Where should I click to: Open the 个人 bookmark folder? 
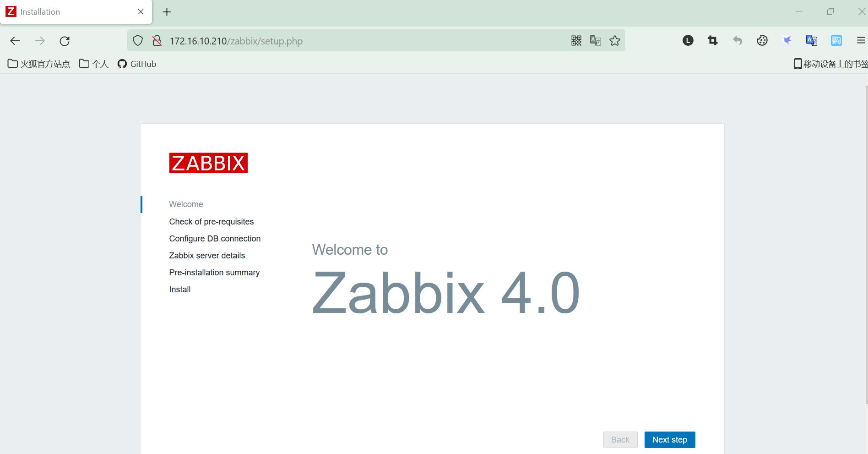pos(94,64)
